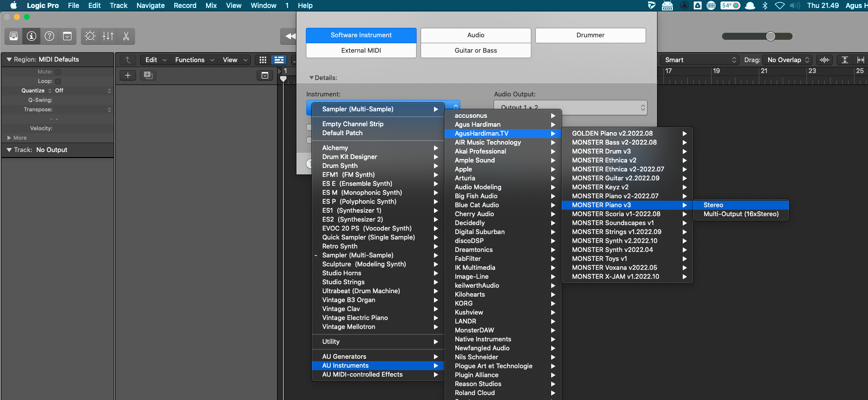
Task: Click the back arrow in tracks header
Action: (x=128, y=60)
